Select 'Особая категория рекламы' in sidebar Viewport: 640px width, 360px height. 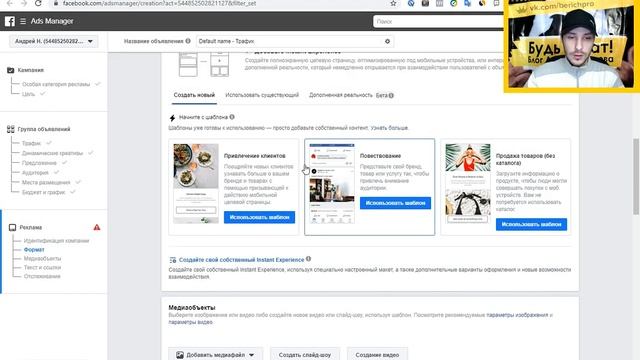coord(56,84)
